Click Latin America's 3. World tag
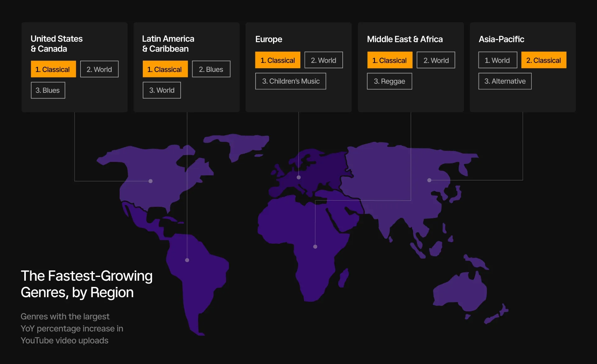The width and height of the screenshot is (597, 364). click(x=162, y=90)
